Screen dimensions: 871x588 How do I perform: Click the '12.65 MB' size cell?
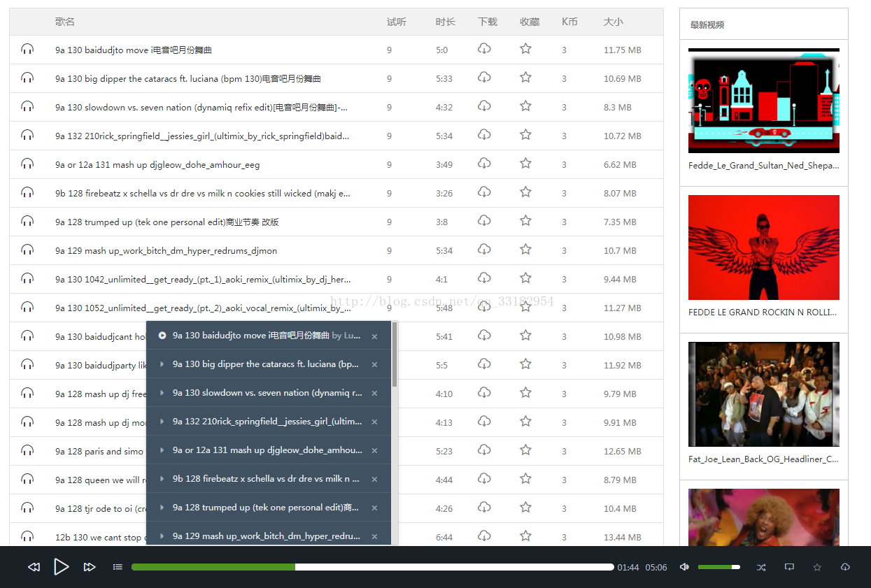click(623, 451)
